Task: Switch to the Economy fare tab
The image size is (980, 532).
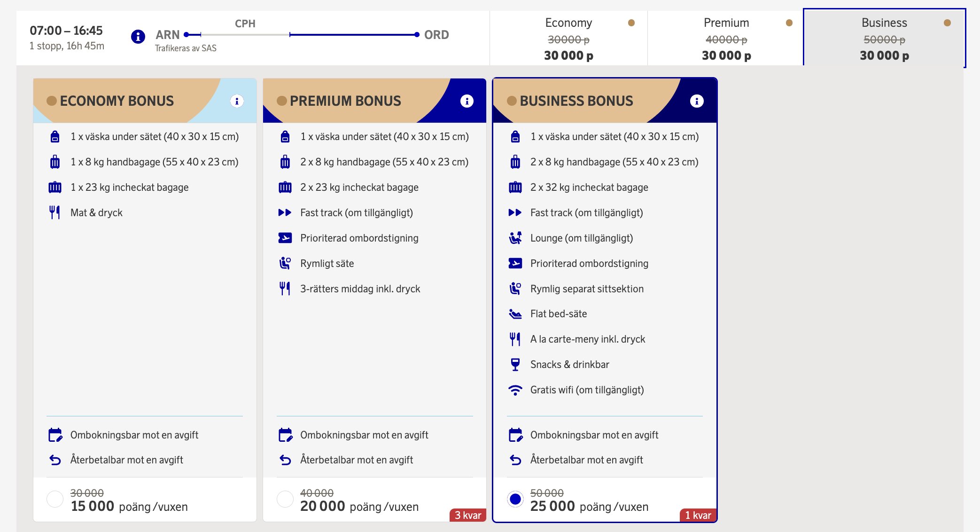Action: pyautogui.click(x=568, y=39)
